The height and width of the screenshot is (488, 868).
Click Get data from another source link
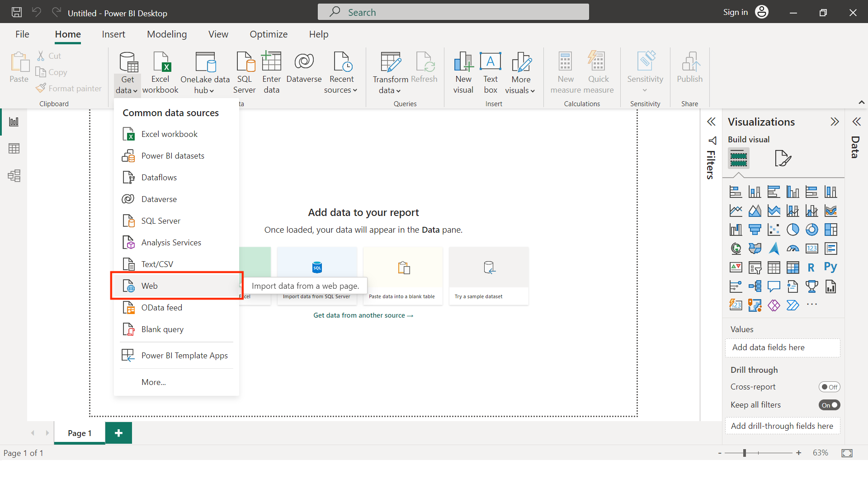tap(363, 315)
